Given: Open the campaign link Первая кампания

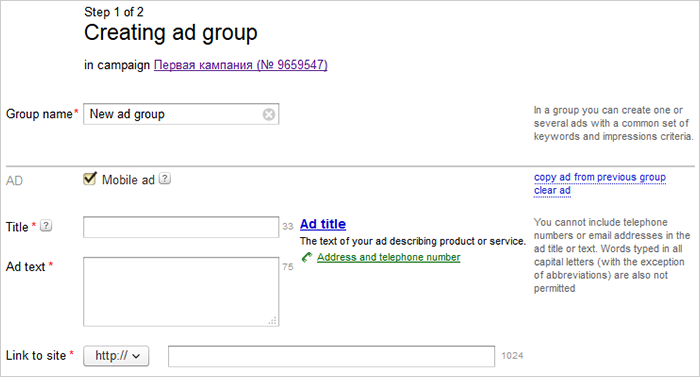Looking at the screenshot, I should 241,65.
